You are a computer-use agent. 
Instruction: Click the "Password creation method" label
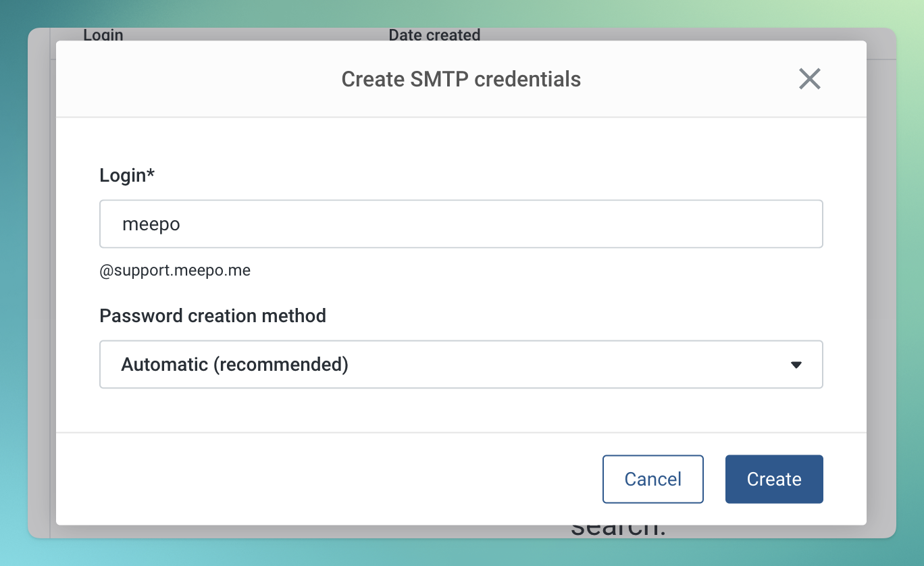point(213,315)
